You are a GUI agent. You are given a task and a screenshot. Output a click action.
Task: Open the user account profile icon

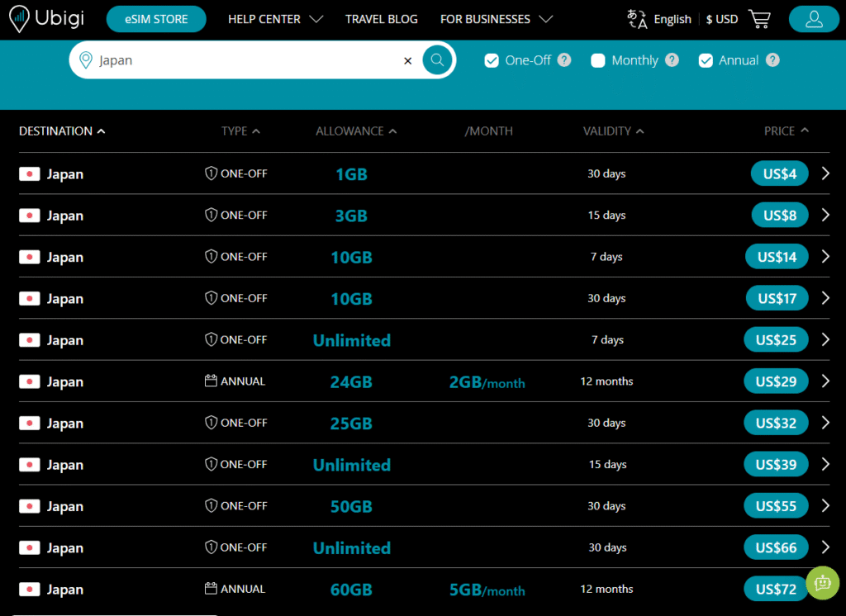pyautogui.click(x=814, y=19)
